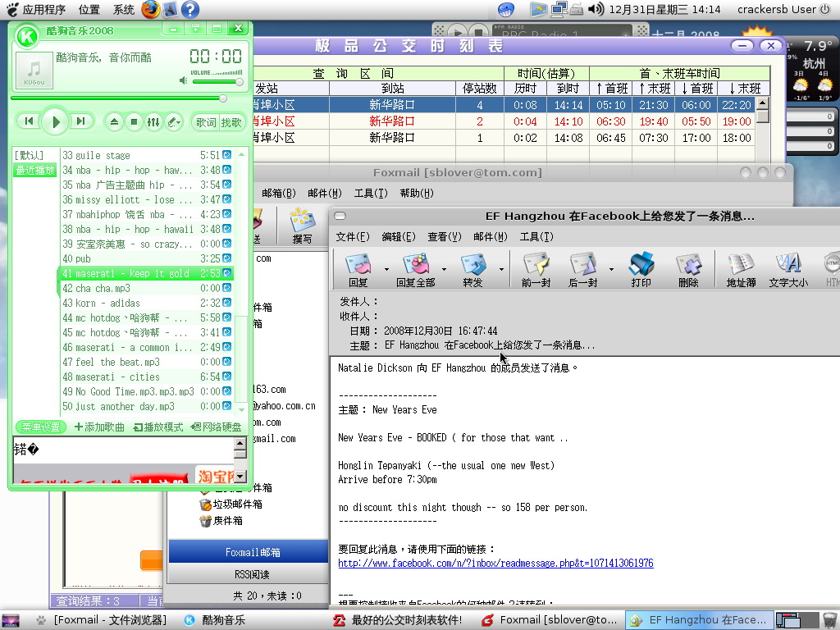Delete the email with 删除
Viewport: 840px width, 630px height.
click(688, 269)
